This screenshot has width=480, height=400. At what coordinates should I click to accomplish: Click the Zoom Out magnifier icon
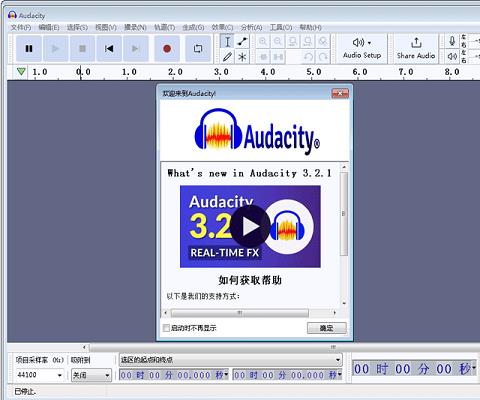[x=278, y=42]
